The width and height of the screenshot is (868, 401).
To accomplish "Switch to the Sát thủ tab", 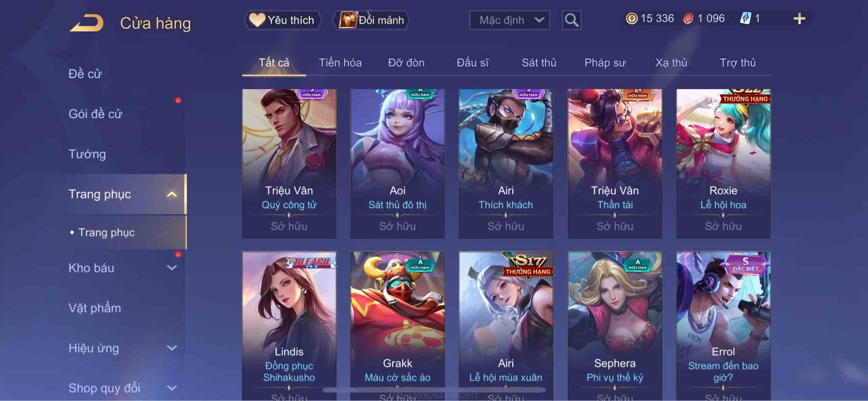I will [539, 63].
